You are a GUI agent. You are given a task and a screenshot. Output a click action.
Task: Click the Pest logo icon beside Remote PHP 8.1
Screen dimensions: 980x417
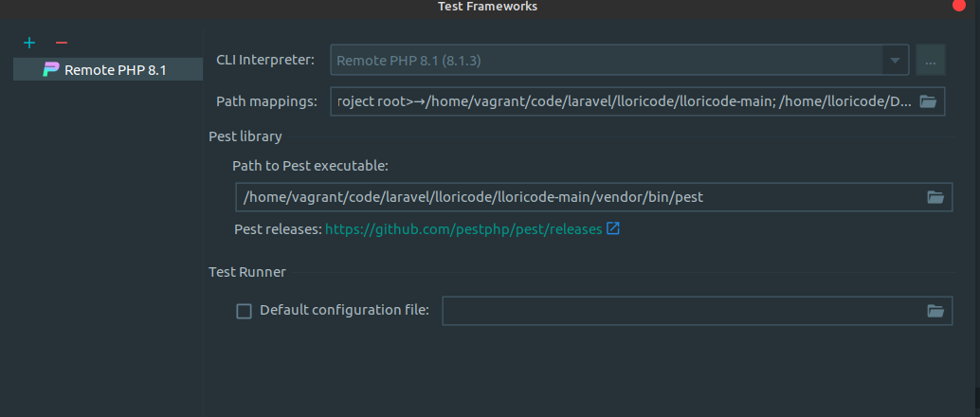point(50,69)
